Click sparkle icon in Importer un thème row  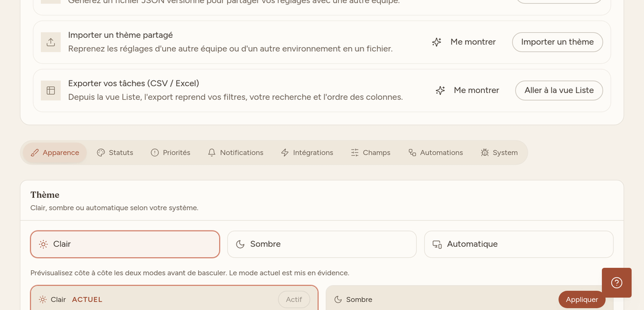[x=437, y=42]
